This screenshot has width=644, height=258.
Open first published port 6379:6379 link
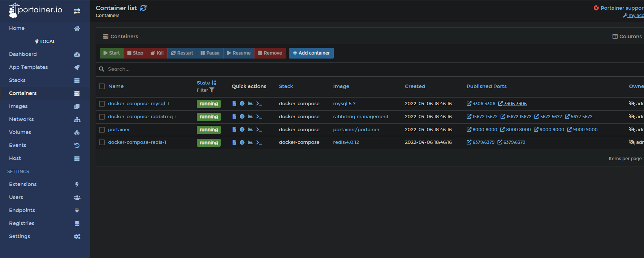480,142
